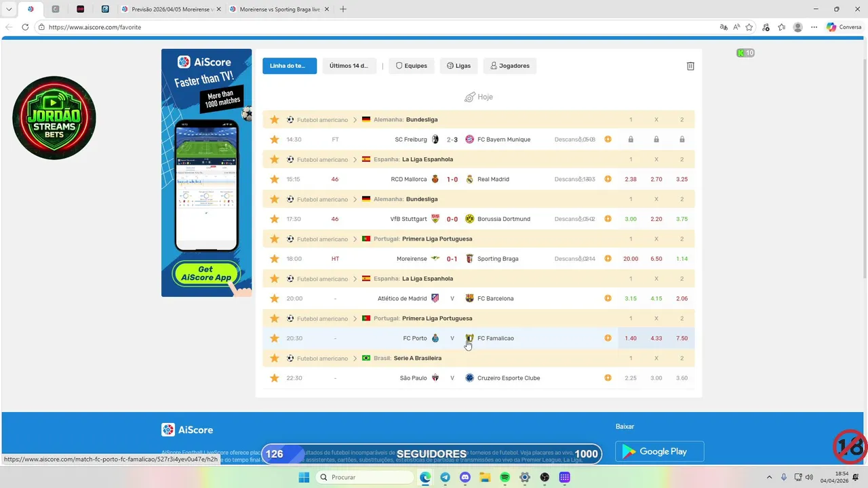Click the Cruzeiro Esporte Clube crest
Screen dimensions: 868x488
(469, 378)
